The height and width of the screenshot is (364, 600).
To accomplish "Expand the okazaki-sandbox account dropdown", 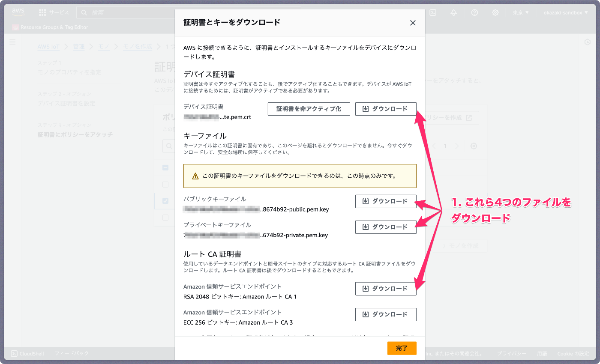I will [566, 12].
